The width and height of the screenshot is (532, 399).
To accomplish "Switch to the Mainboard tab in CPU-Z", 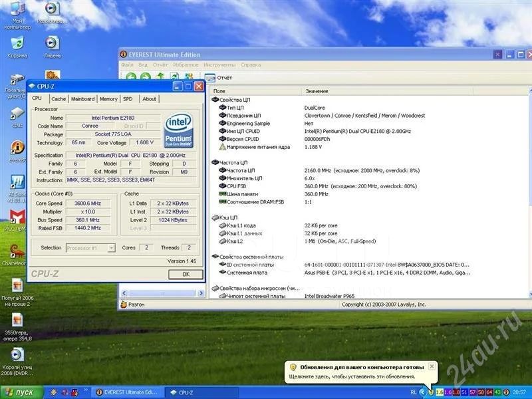I will [82, 98].
